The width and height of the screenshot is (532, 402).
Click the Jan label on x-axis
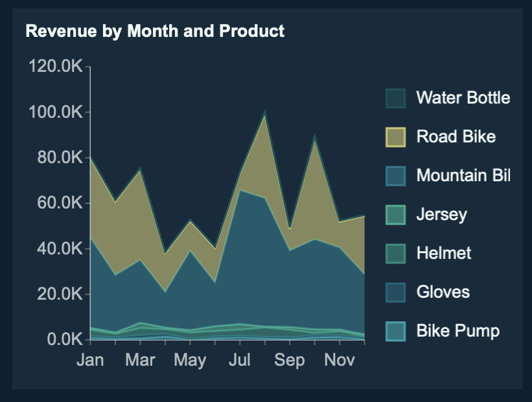90,361
